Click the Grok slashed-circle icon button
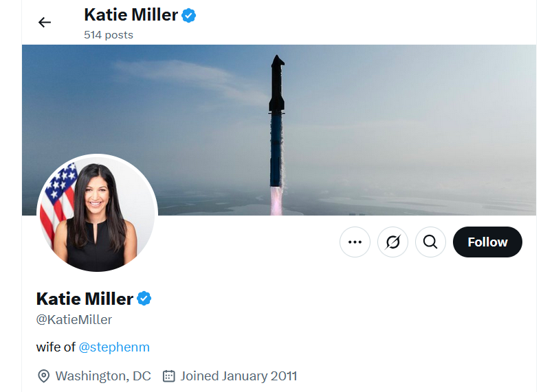543x392 pixels. pyautogui.click(x=392, y=242)
